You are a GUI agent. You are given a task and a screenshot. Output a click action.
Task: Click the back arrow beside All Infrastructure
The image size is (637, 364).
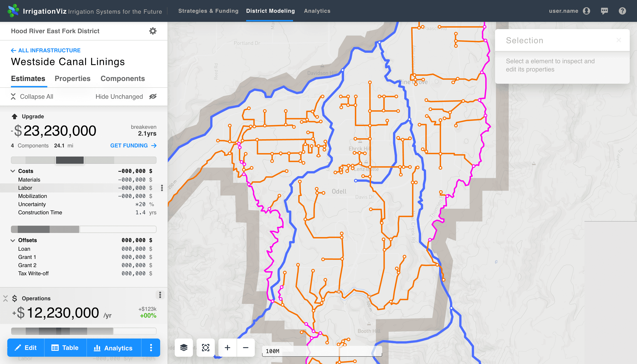coord(13,51)
